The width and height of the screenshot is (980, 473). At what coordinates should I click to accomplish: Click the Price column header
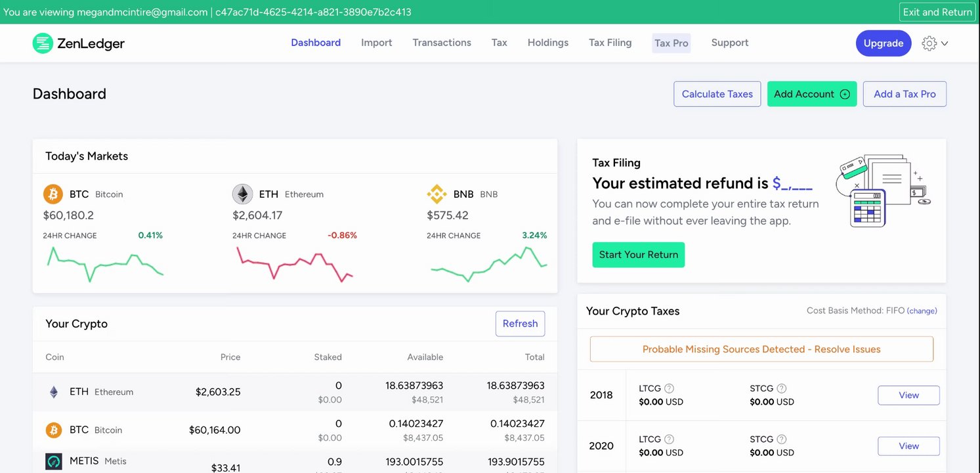click(230, 357)
